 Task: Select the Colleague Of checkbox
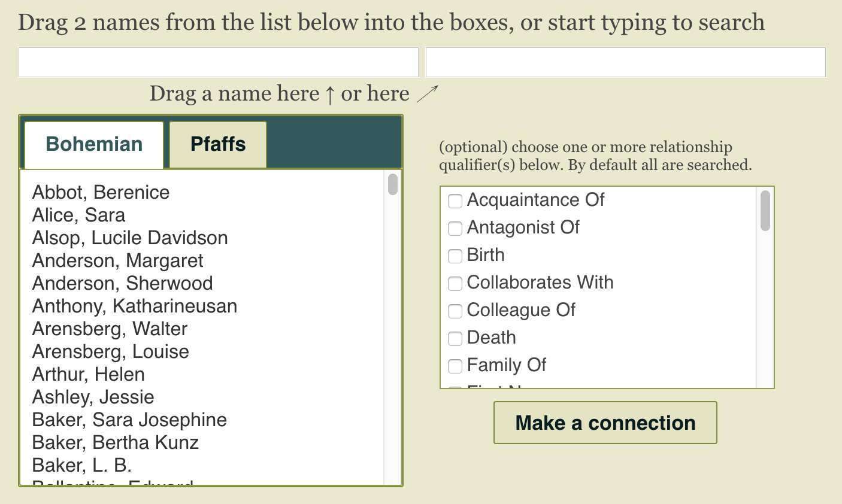coord(455,311)
